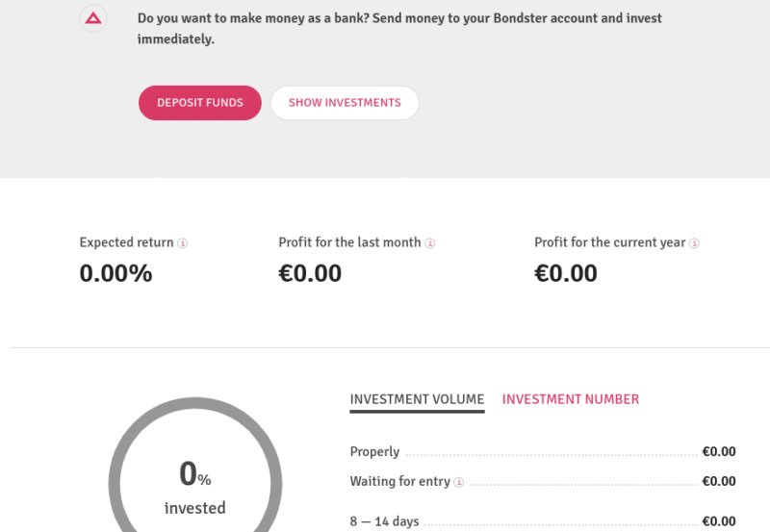
Task: Select the INVESTMENT NUMBER tab
Action: point(571,399)
